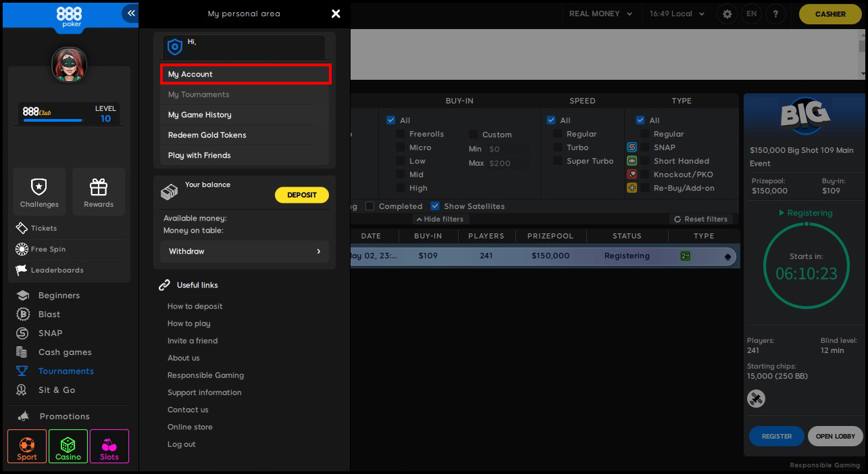Screen dimensions: 868x474
Task: Open Challenges shield icon tile
Action: point(39,191)
